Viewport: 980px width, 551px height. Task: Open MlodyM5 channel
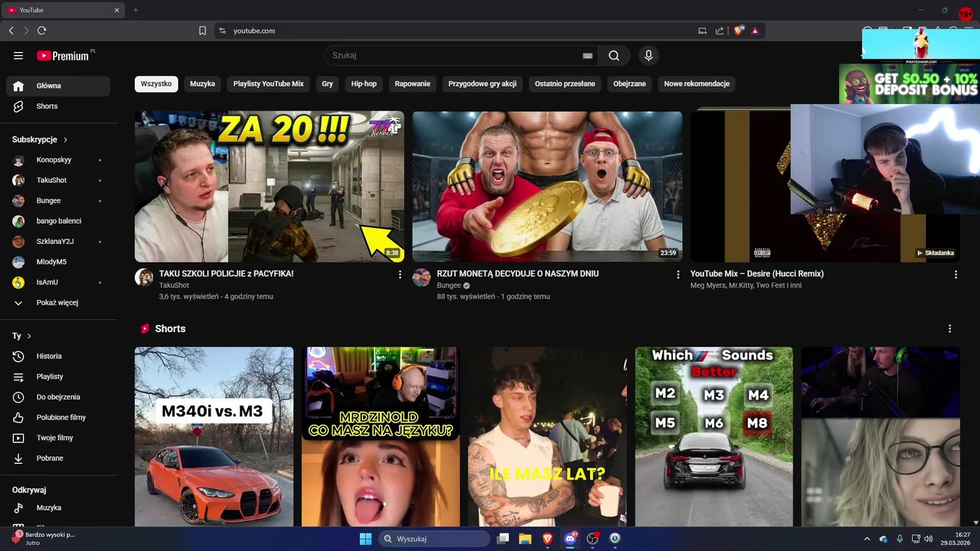pos(58,262)
